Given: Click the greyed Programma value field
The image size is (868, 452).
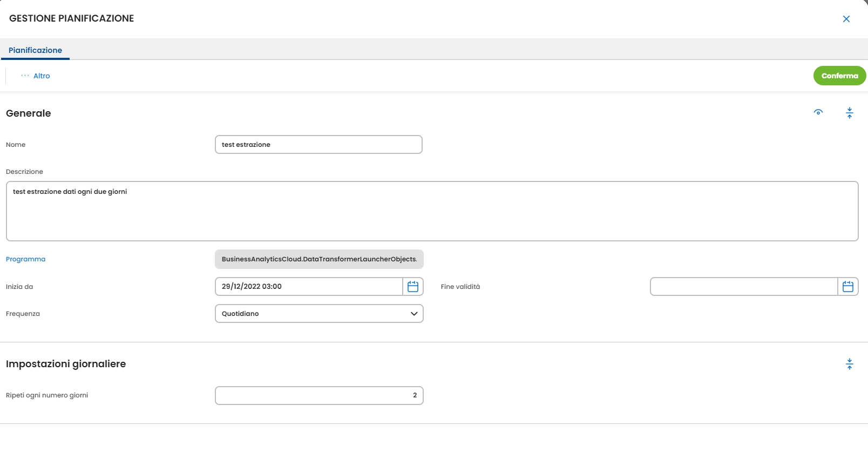Looking at the screenshot, I should tap(319, 259).
